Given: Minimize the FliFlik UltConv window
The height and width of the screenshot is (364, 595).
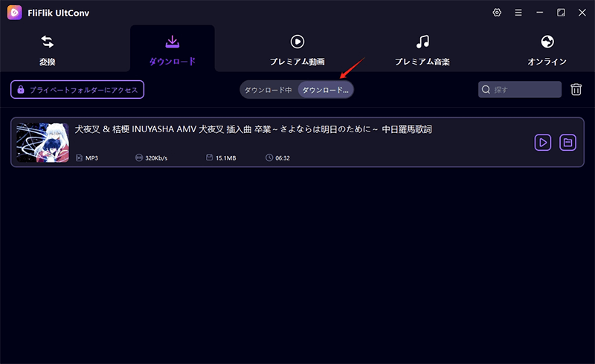Looking at the screenshot, I should [540, 13].
